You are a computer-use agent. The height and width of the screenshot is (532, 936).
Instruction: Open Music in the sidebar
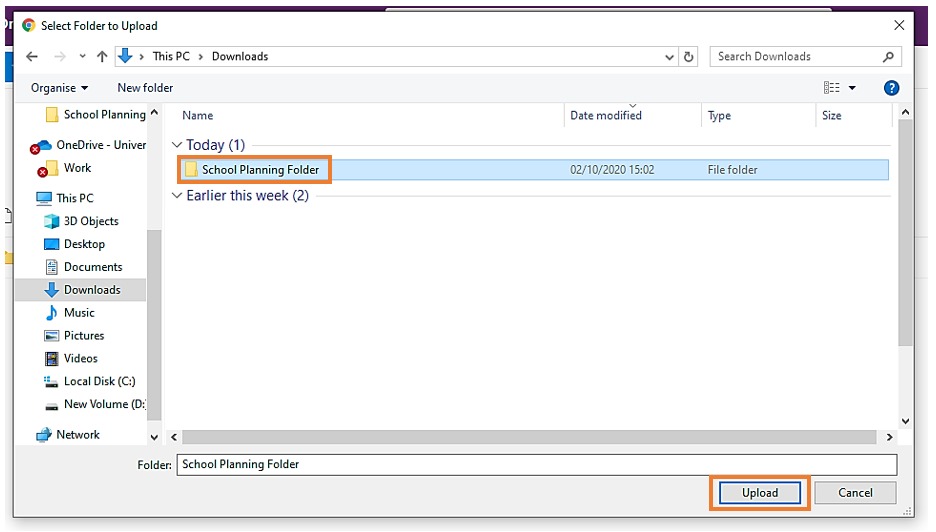79,313
